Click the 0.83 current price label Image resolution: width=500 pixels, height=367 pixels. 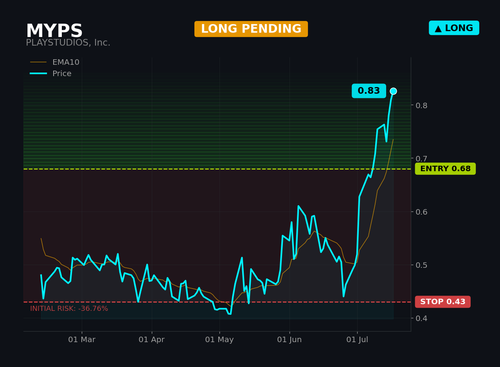tap(369, 91)
